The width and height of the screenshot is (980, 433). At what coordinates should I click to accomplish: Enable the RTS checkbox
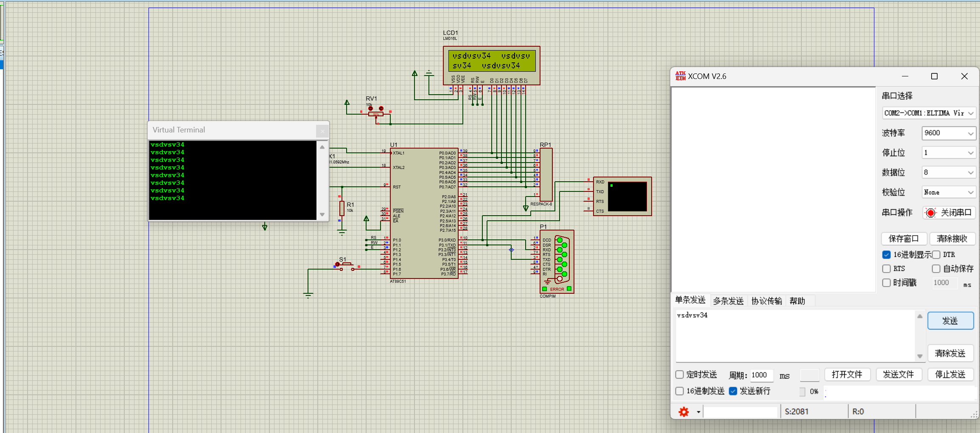click(x=886, y=269)
